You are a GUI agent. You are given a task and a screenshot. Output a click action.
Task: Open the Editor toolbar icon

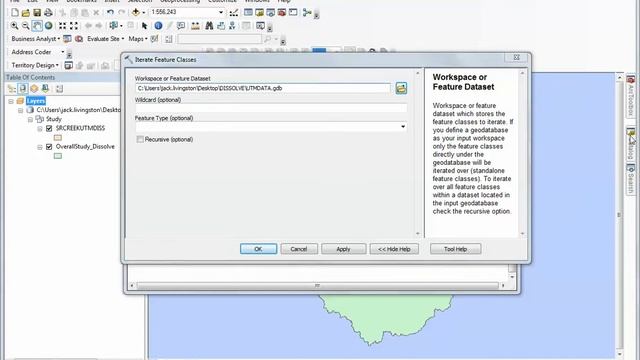[234, 13]
